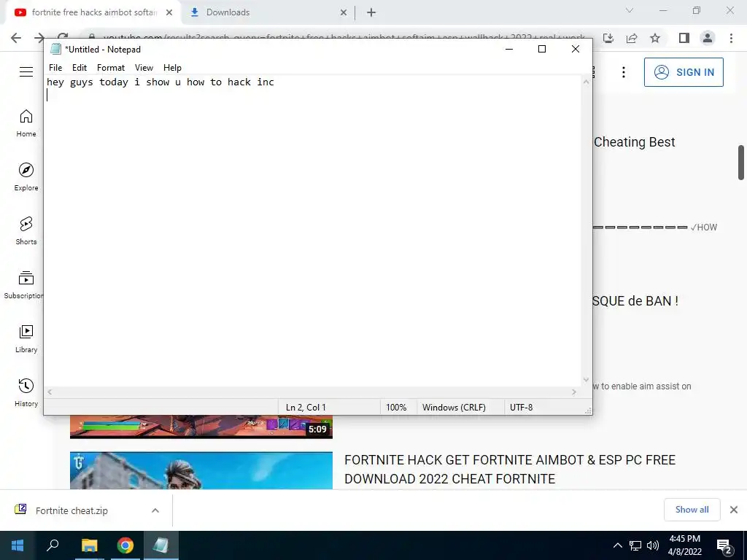Click Chrome forward arrow
This screenshot has height=560, width=747.
pos(39,38)
